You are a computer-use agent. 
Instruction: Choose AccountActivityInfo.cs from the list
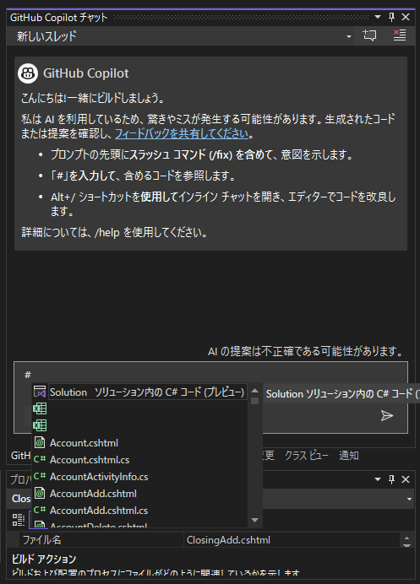click(x=99, y=476)
